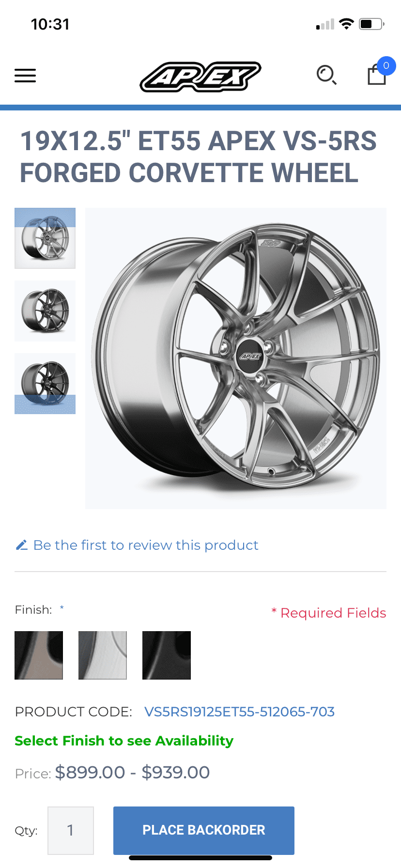Tap the battery indicator in status bar

[x=371, y=24]
